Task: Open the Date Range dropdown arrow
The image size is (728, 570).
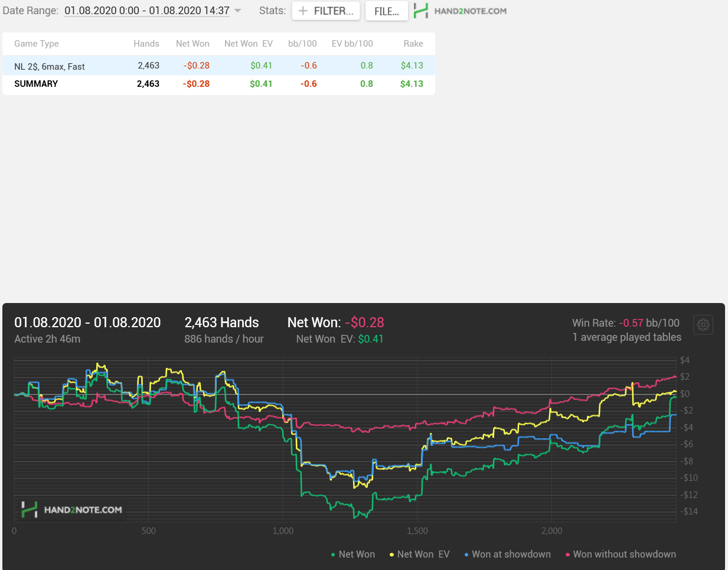Action: coord(237,11)
